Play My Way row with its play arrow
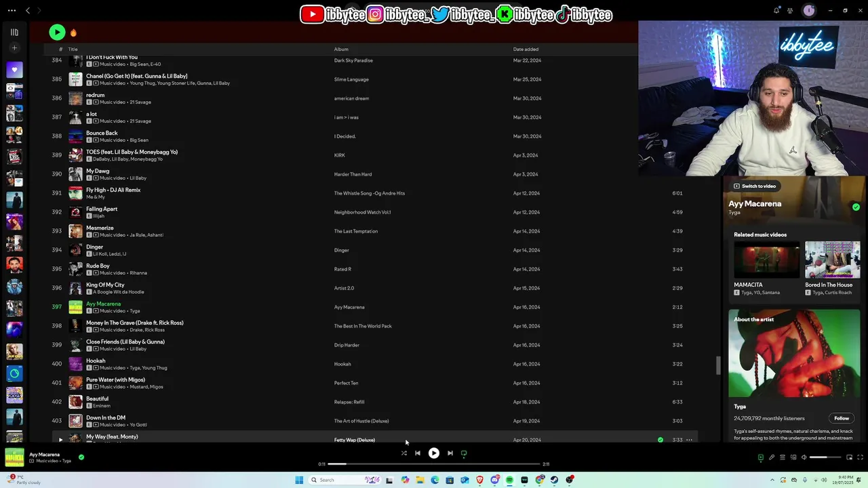The height and width of the screenshot is (488, 868). click(60, 440)
